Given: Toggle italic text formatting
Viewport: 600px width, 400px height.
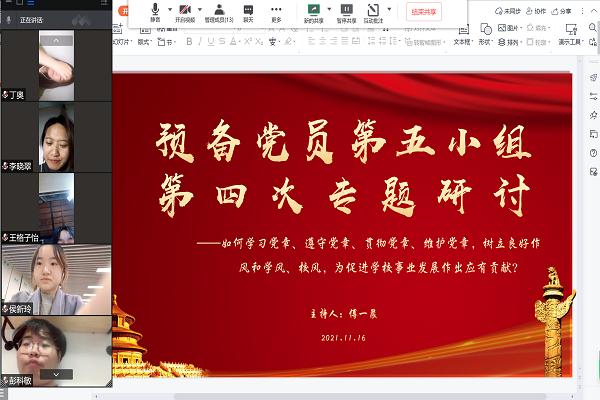Looking at the screenshot, I should pos(200,42).
